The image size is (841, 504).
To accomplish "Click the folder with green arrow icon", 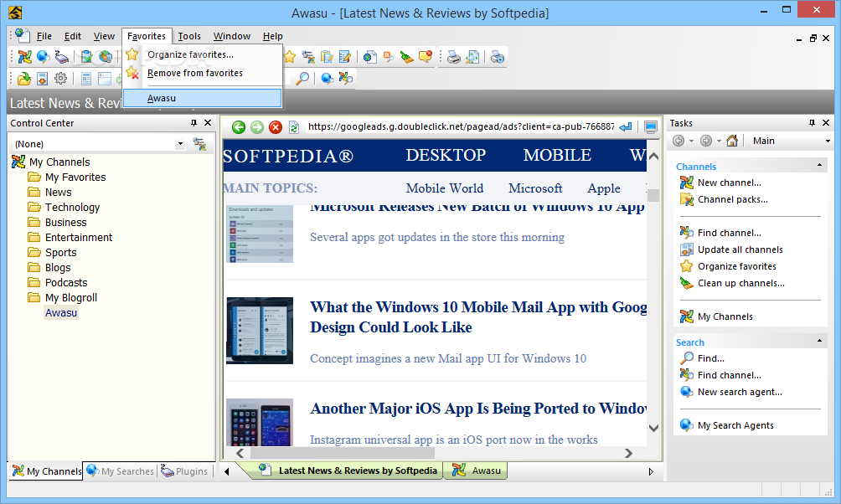I will (24, 79).
